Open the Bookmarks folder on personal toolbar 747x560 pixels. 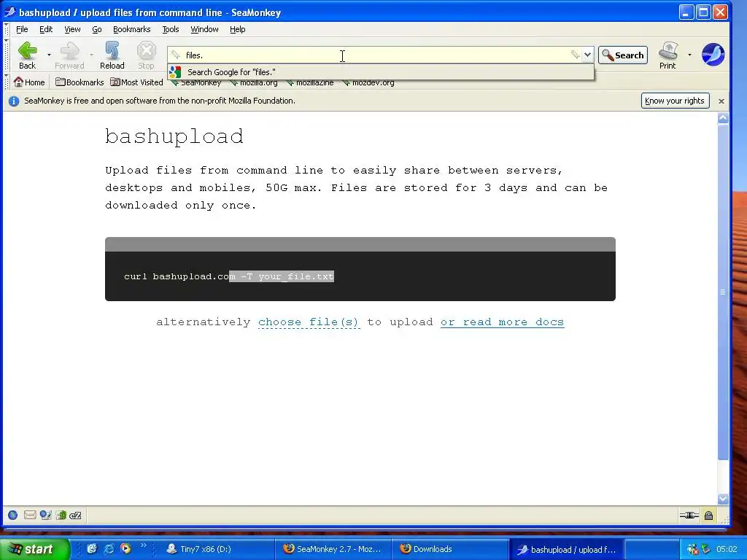click(x=80, y=82)
